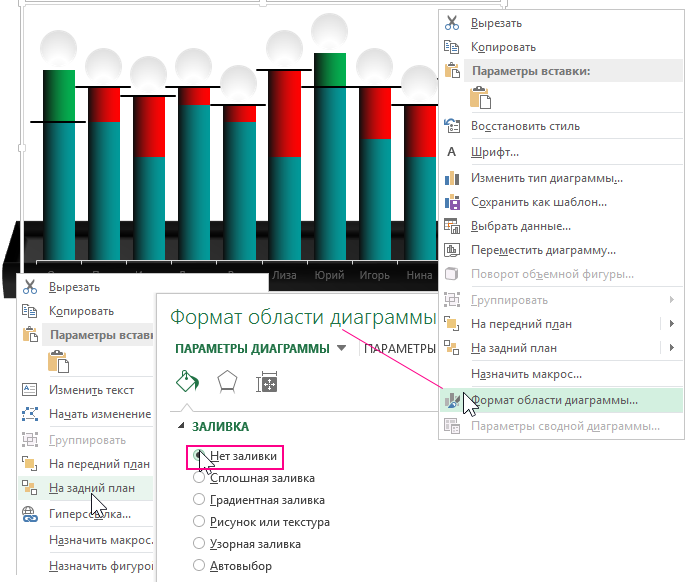The image size is (685, 582).
Task: Click the Fill & Line paint bucket icon
Action: tap(186, 382)
